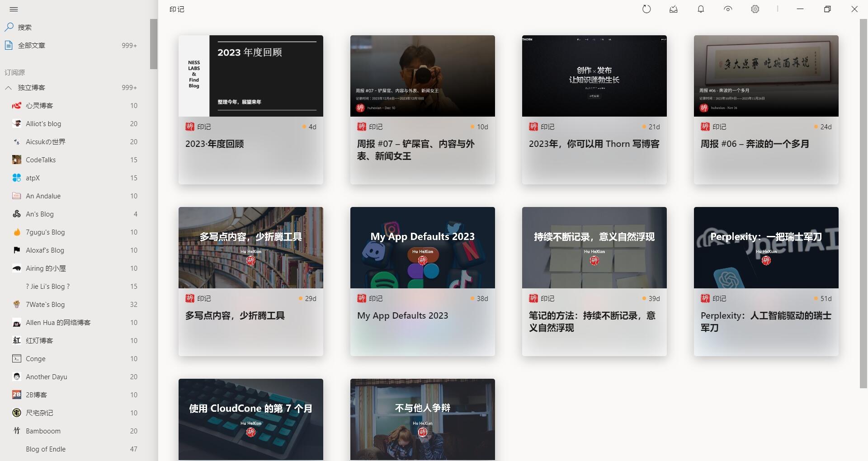Open article 多写点内容，少折腾工具 title

tap(235, 315)
